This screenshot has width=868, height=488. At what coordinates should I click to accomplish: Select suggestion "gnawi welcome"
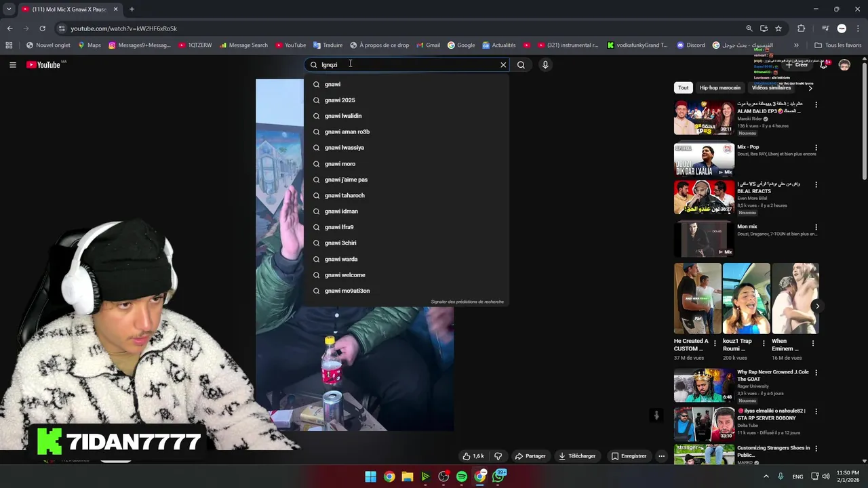(406, 274)
